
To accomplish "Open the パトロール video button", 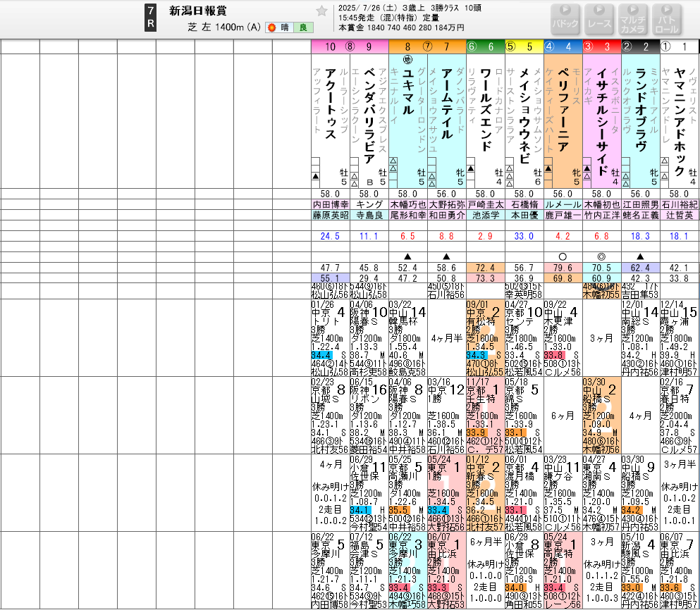I will [x=666, y=19].
